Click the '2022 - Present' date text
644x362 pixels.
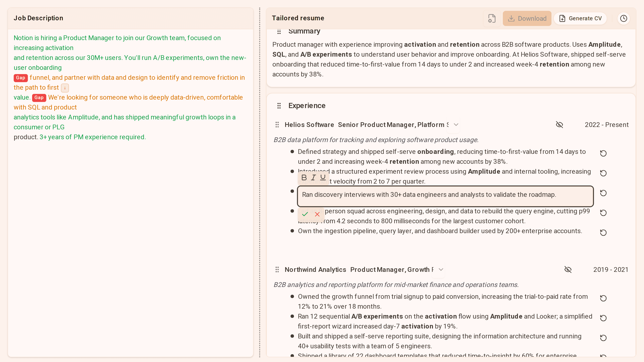coord(606,125)
